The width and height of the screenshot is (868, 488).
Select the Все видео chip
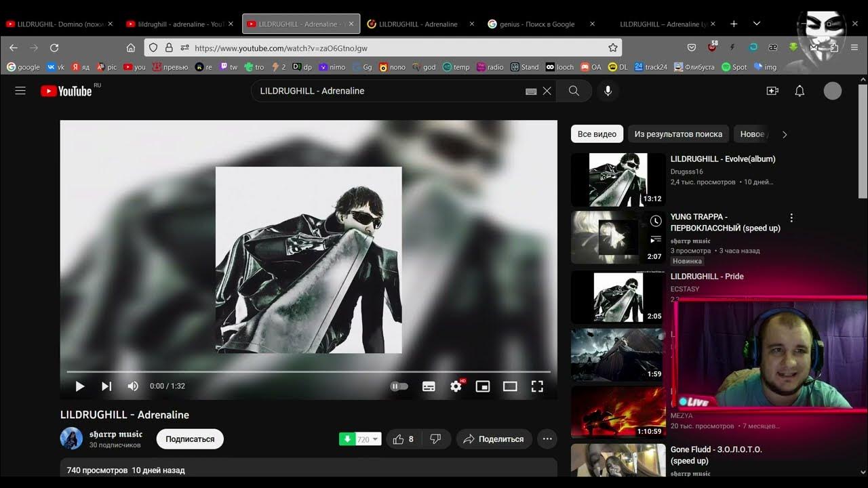(597, 134)
